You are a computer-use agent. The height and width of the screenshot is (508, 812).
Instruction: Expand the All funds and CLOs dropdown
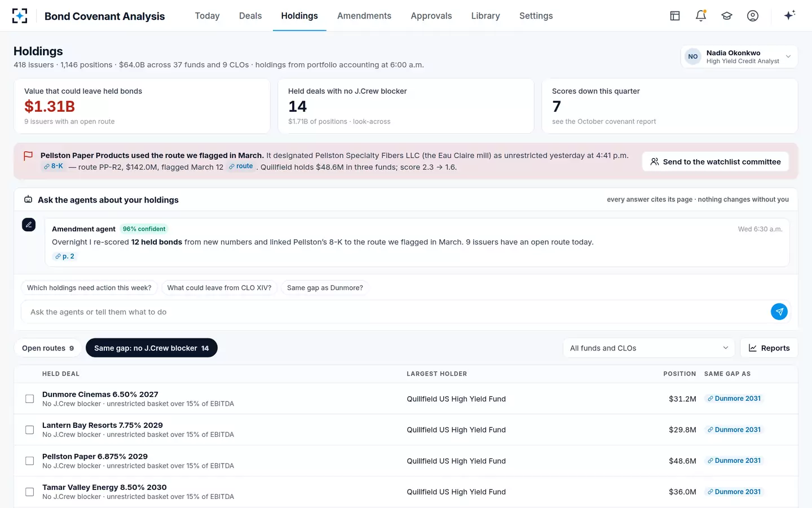pos(648,348)
